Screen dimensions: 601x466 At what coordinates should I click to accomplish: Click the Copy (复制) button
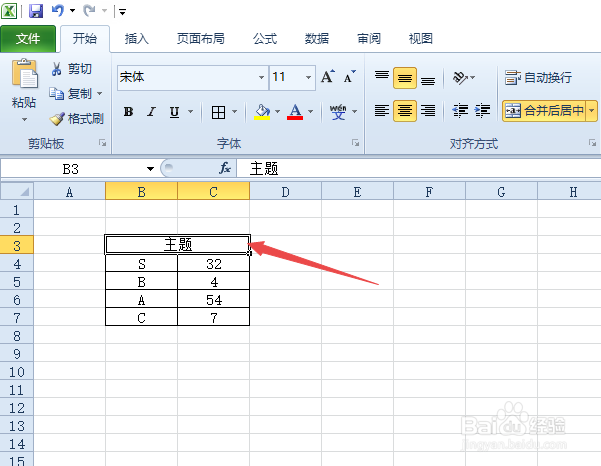tap(71, 94)
